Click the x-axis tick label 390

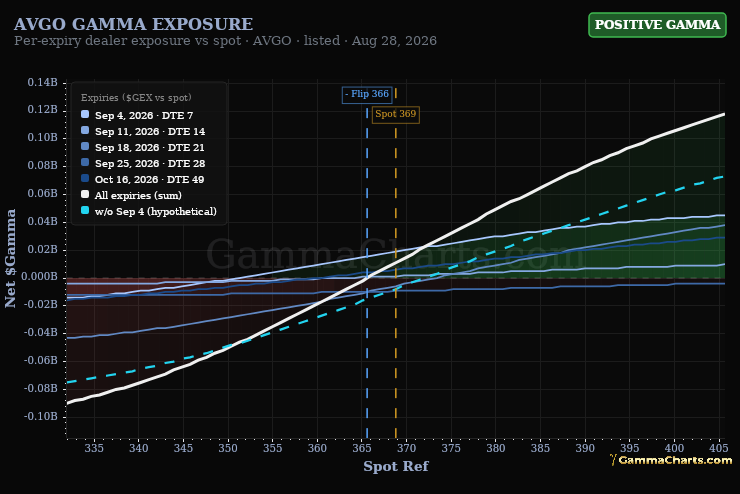coord(585,448)
